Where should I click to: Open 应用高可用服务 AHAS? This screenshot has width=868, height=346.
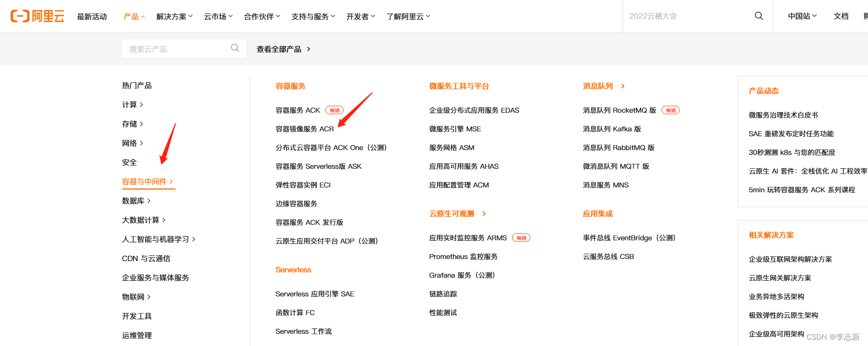tap(464, 167)
